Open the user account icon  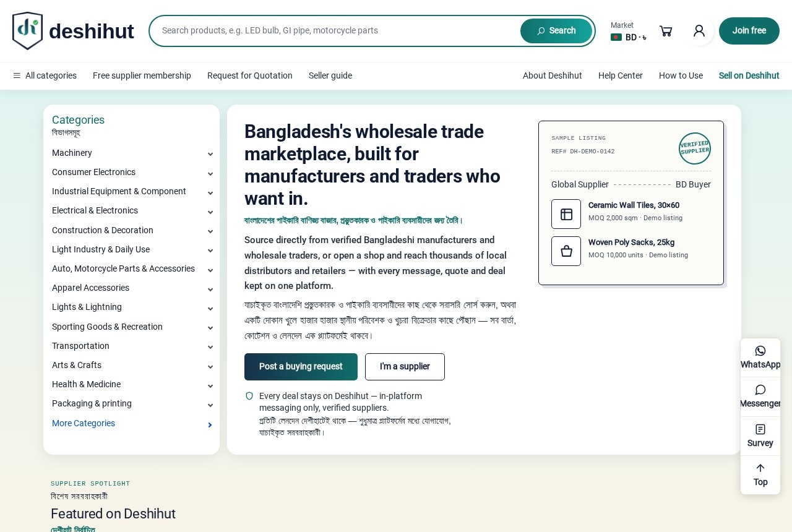tap(699, 31)
